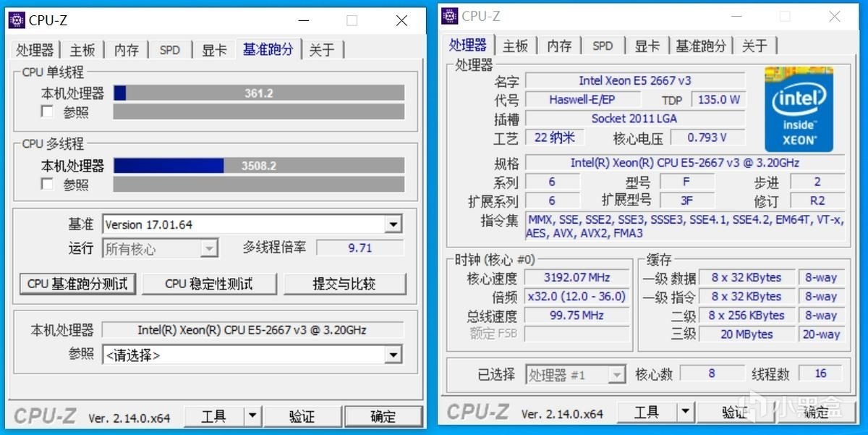Click 修订 value R2
The width and height of the screenshot is (868, 435).
tap(817, 200)
